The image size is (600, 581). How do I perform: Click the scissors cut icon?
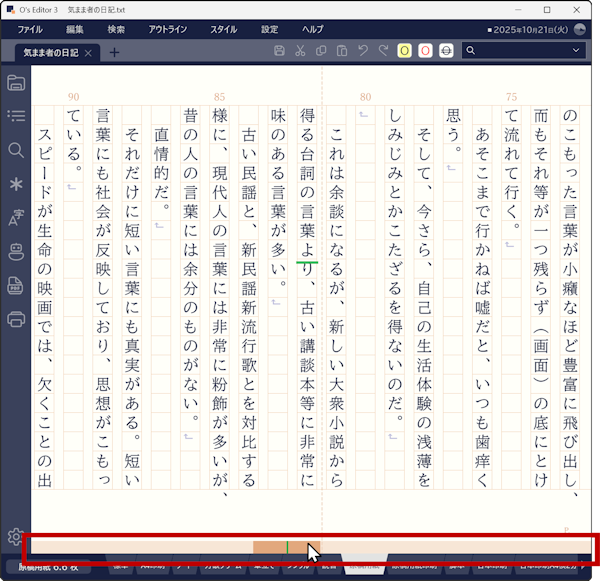pos(300,51)
